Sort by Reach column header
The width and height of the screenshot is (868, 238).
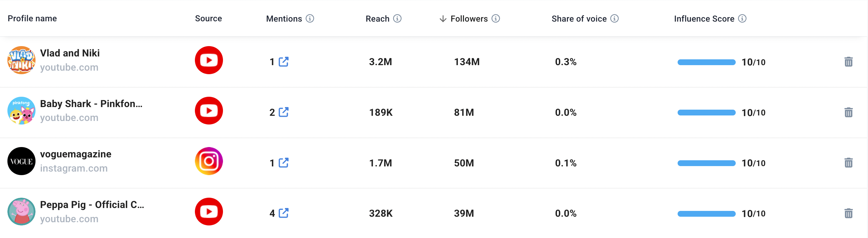pos(378,18)
